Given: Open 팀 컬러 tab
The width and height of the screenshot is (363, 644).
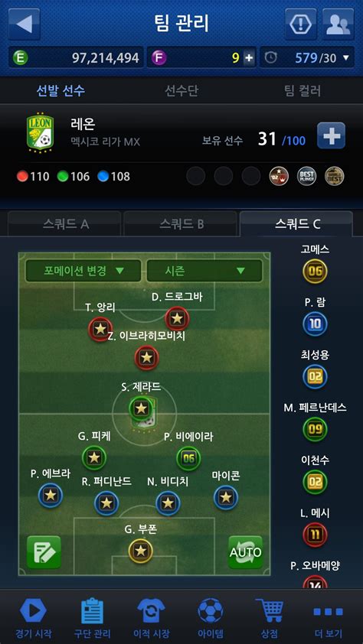Looking at the screenshot, I should tap(302, 90).
